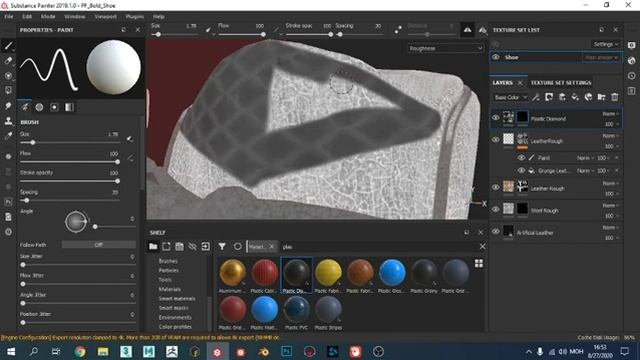The width and height of the screenshot is (640, 360).
Task: Clear the shelf search with X button
Action: [482, 247]
